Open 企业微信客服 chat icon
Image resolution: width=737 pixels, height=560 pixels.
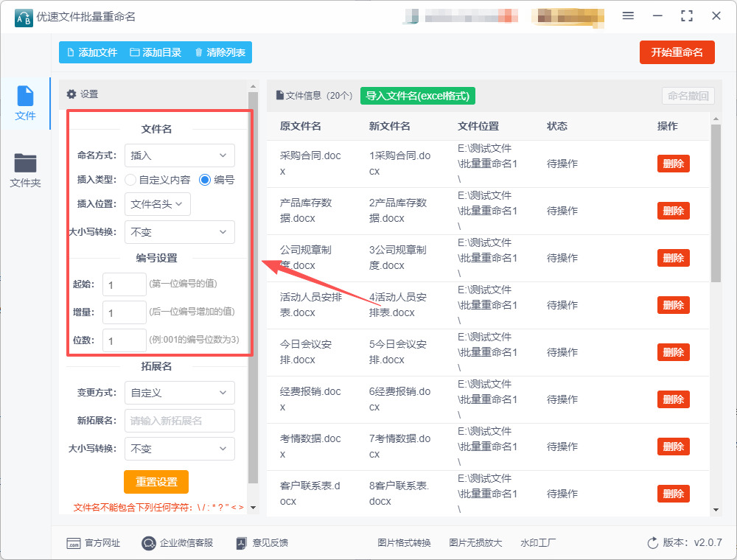pyautogui.click(x=149, y=543)
